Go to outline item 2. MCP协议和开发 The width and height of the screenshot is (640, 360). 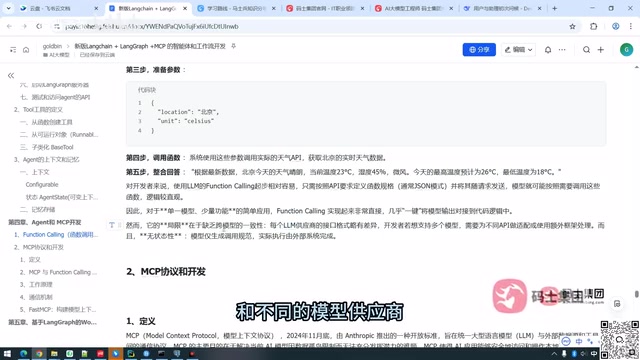pos(39,247)
